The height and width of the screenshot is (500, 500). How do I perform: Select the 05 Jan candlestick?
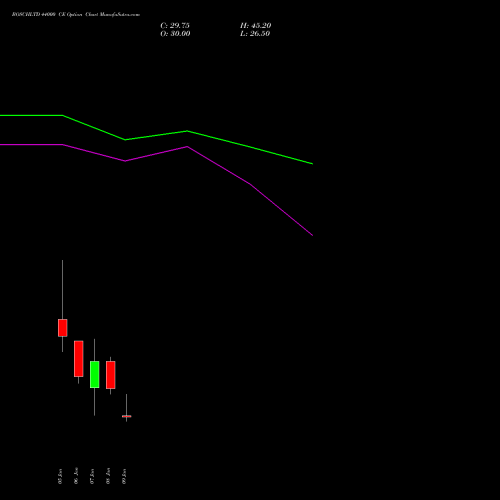(62, 328)
